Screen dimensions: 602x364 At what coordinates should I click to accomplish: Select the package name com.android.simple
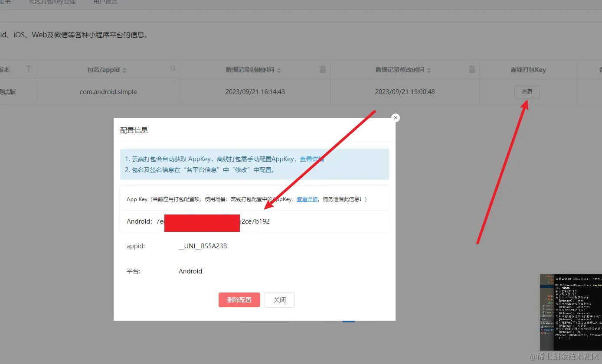108,92
